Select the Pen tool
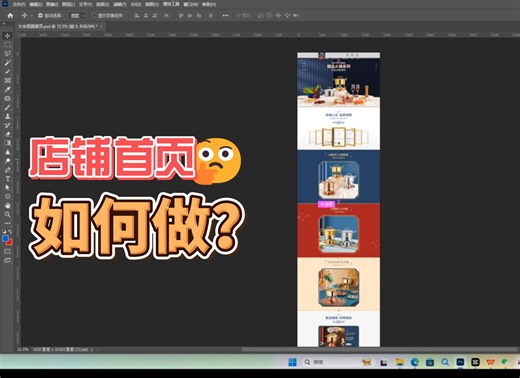 [7, 170]
